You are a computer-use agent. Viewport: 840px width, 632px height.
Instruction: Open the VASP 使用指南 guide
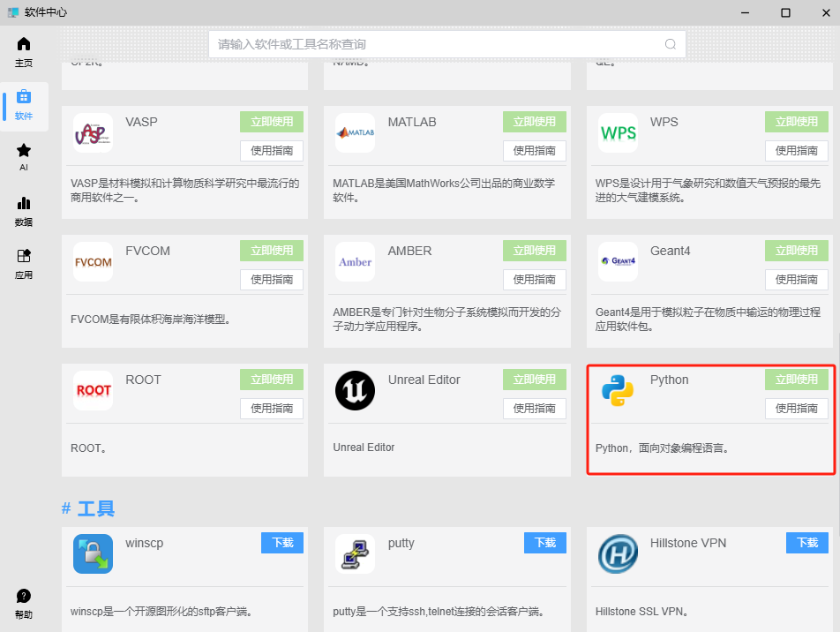[x=272, y=151]
